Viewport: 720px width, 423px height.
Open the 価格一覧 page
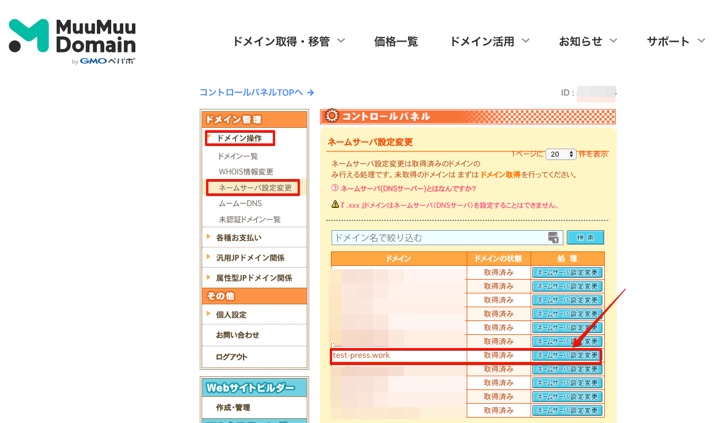pyautogui.click(x=396, y=41)
